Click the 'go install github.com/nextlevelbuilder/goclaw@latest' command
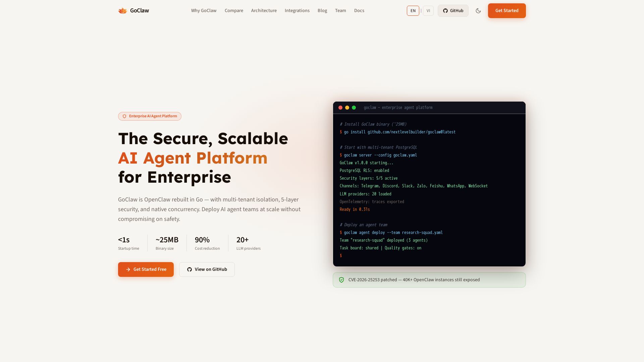 pos(400,132)
